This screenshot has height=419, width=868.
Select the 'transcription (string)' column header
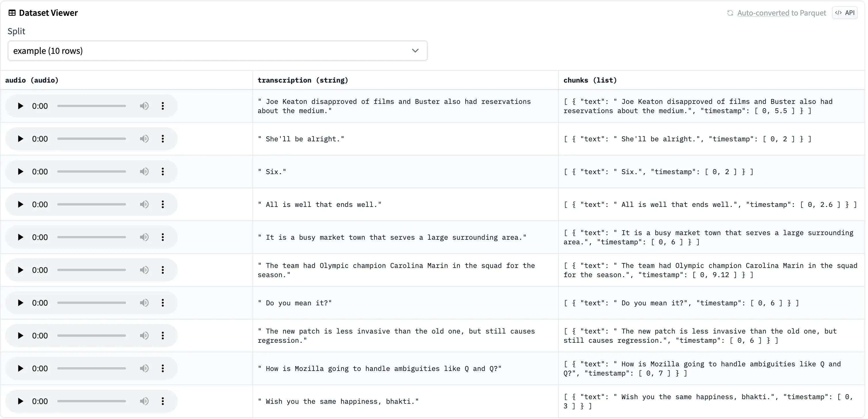click(303, 80)
